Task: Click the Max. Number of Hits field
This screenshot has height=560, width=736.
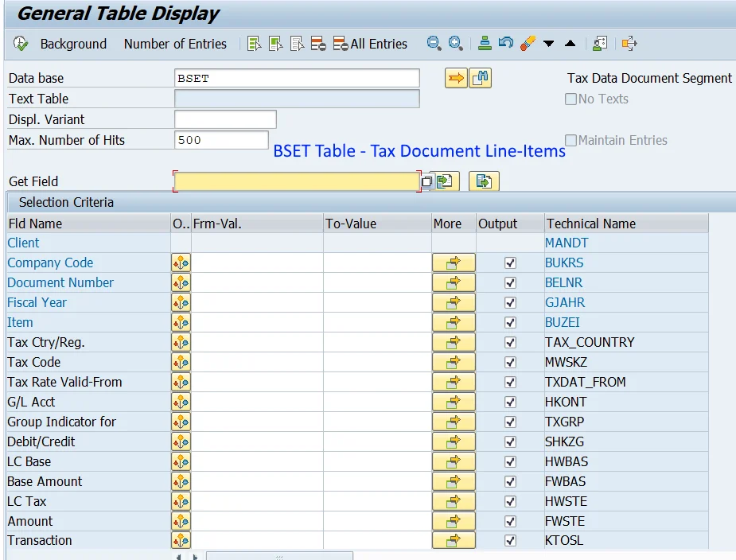Action: coord(221,140)
